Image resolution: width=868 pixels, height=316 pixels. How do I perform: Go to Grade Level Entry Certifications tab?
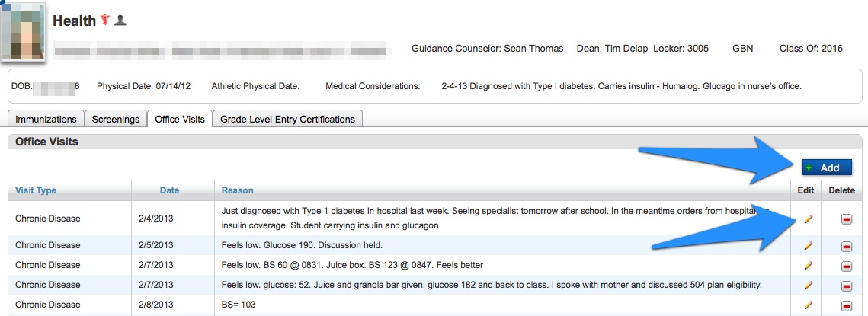(288, 120)
